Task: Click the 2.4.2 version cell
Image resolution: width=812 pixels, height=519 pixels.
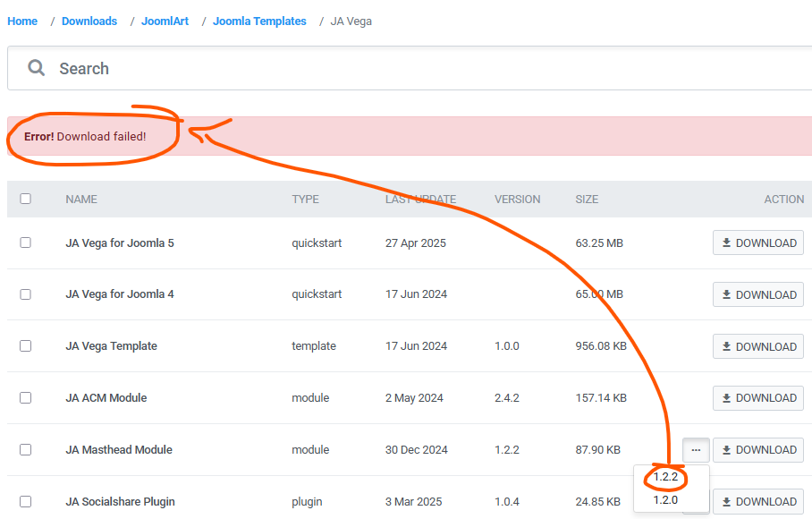Action: coord(507,398)
